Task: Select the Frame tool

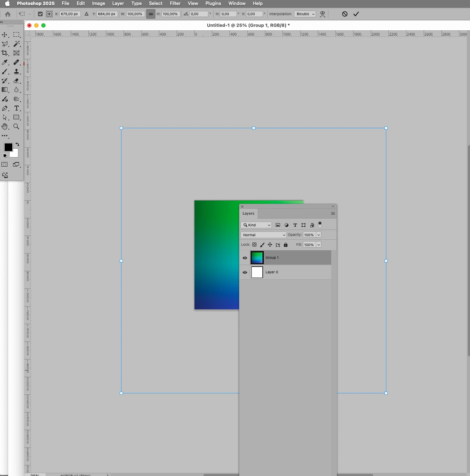Action: pyautogui.click(x=16, y=53)
